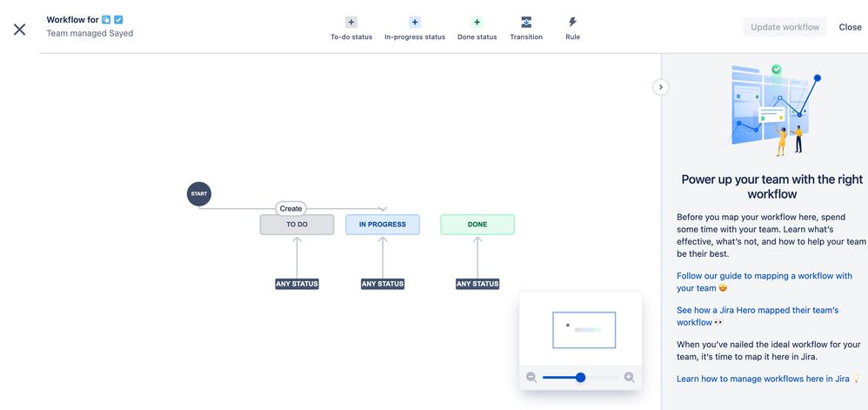Add a Rule with the lightning icon
This screenshot has height=410, width=868.
[x=572, y=28]
